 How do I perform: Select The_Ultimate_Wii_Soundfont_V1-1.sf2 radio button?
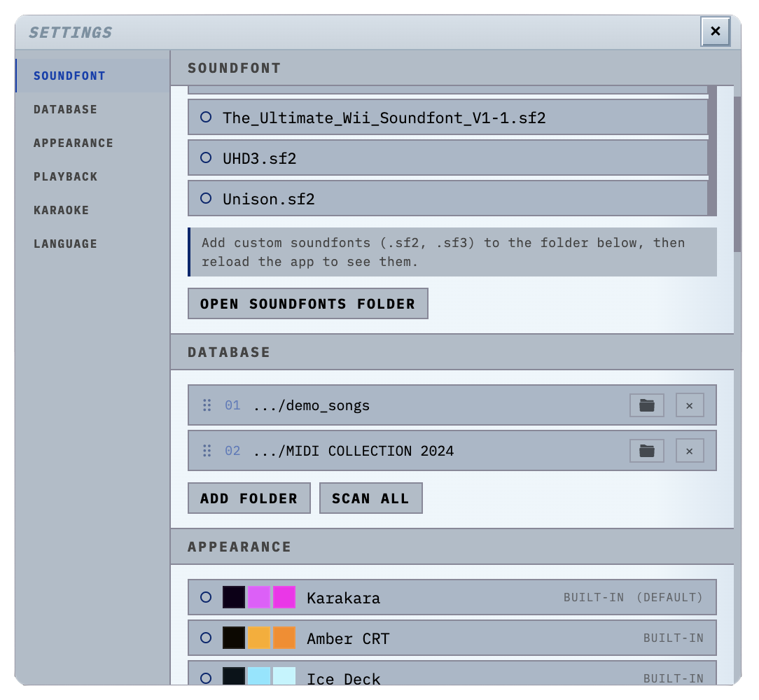click(x=206, y=117)
